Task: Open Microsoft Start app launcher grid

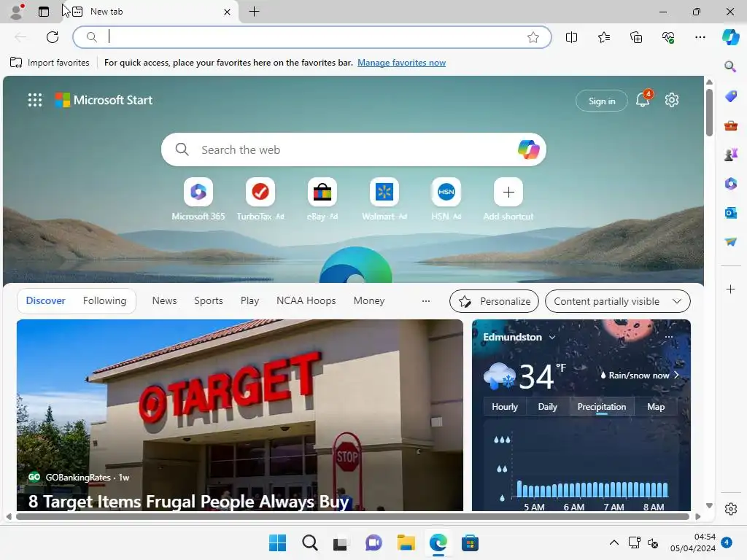Action: pos(35,100)
